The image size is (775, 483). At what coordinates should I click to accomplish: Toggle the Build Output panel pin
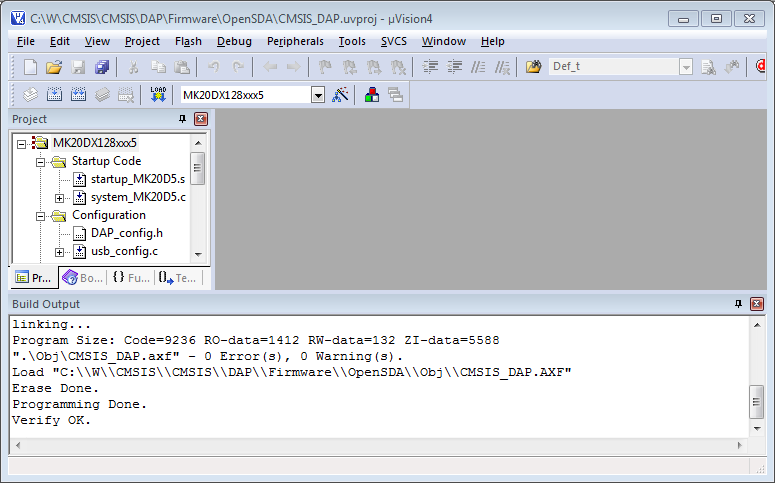pos(739,304)
